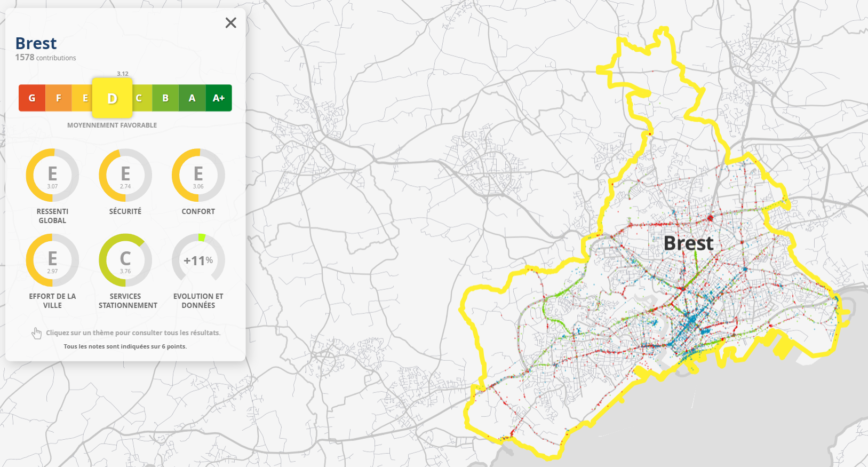This screenshot has width=868, height=467.
Task: Close the Brest info panel
Action: click(230, 22)
